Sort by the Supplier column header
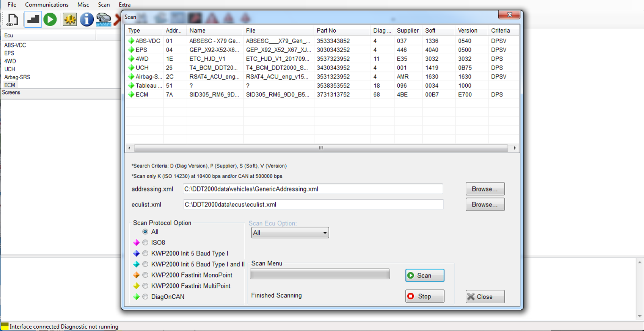This screenshot has width=644, height=331. click(x=408, y=31)
